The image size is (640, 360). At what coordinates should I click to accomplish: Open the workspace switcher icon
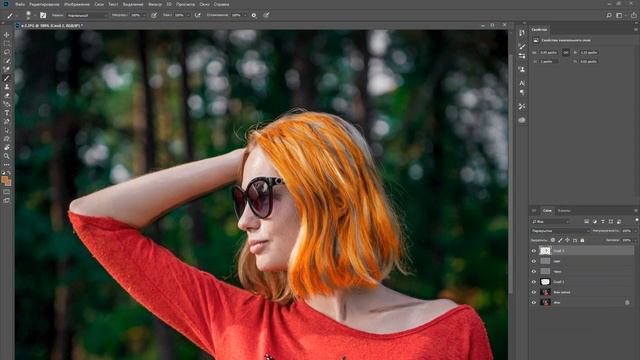620,15
